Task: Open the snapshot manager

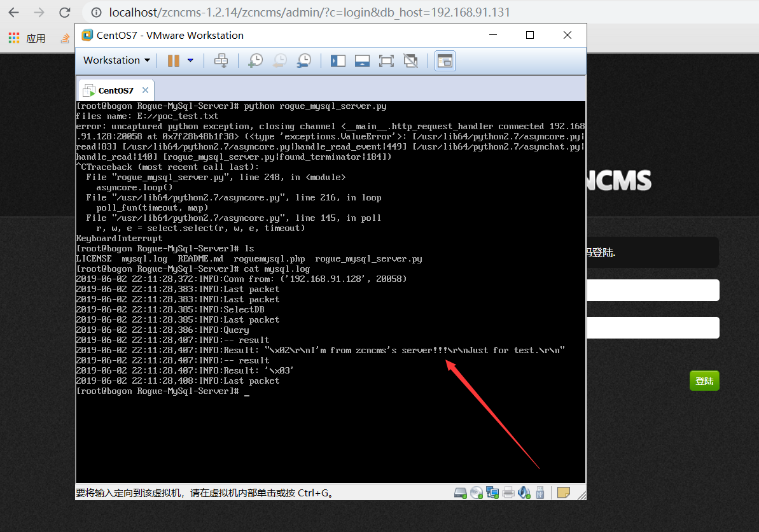Action: (304, 60)
